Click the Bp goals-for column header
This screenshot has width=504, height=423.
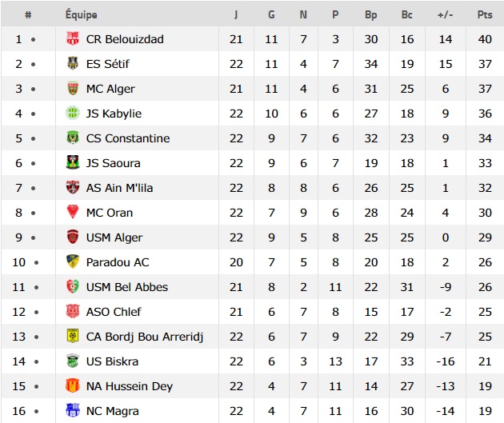pyautogui.click(x=370, y=14)
